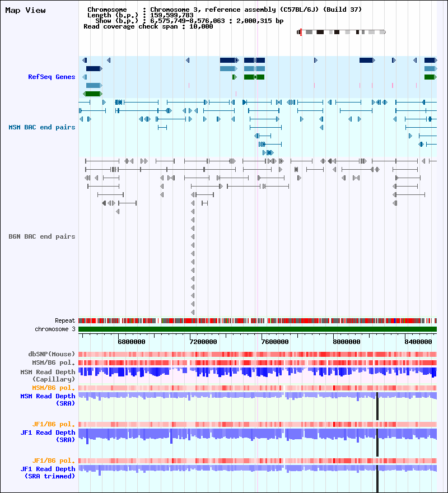Click the Map View heading
This screenshot has height=493, width=448.
(25, 11)
